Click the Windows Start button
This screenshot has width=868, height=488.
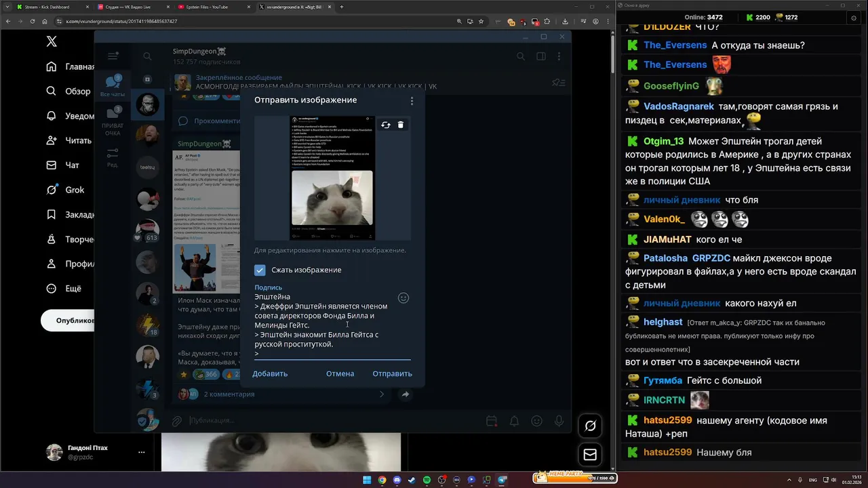(x=367, y=480)
